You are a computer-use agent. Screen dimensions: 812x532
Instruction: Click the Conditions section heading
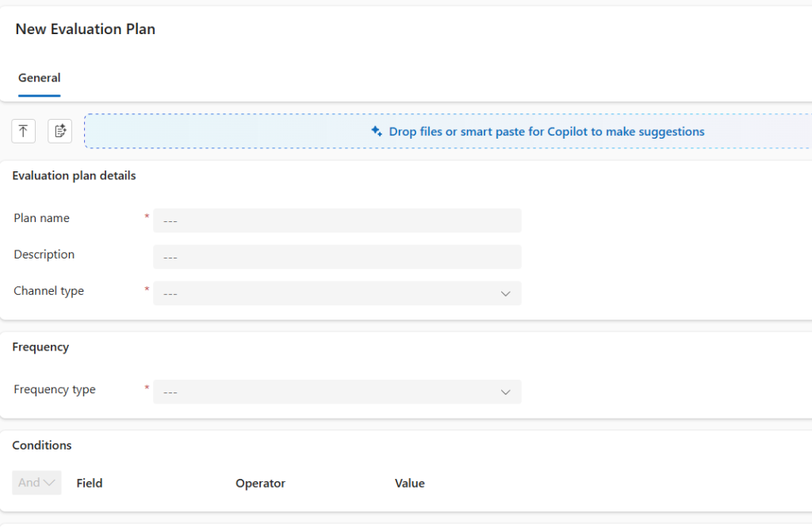coord(42,446)
